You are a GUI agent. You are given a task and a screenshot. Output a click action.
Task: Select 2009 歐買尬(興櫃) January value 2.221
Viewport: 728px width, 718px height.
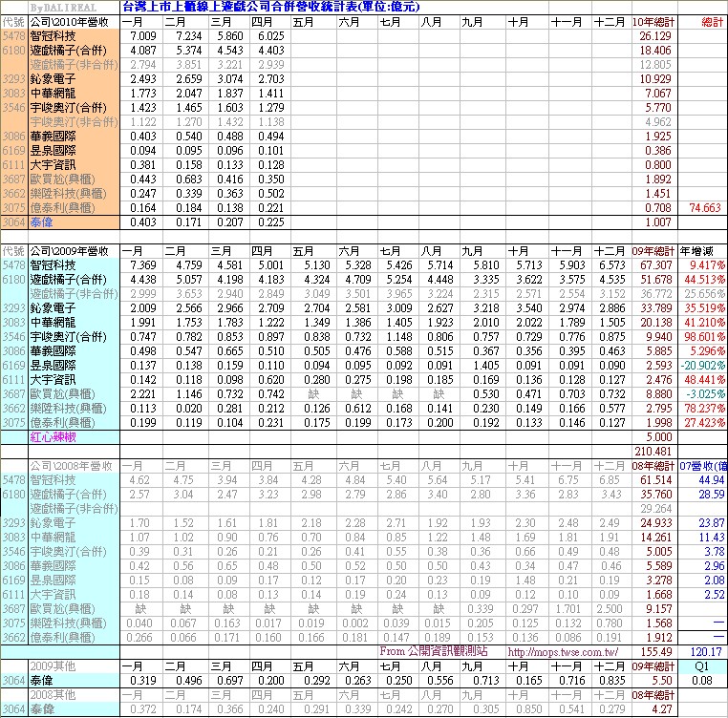click(143, 394)
